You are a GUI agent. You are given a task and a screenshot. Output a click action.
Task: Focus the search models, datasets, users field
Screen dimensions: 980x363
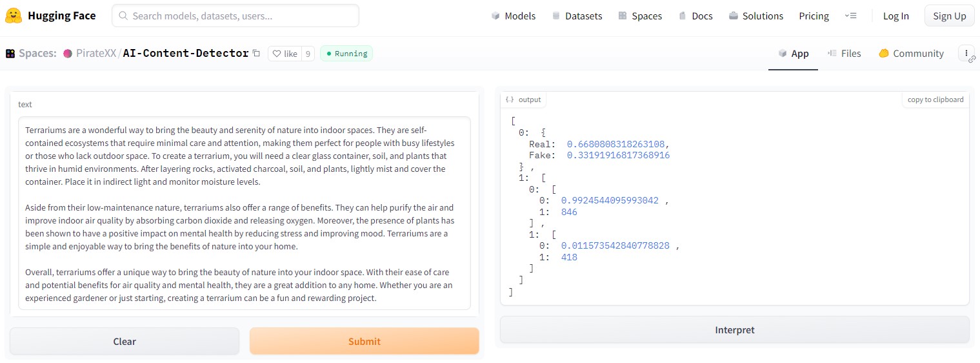point(235,16)
